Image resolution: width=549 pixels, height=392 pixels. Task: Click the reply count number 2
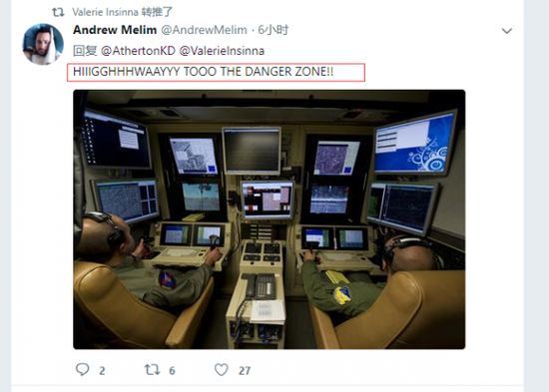(x=102, y=371)
